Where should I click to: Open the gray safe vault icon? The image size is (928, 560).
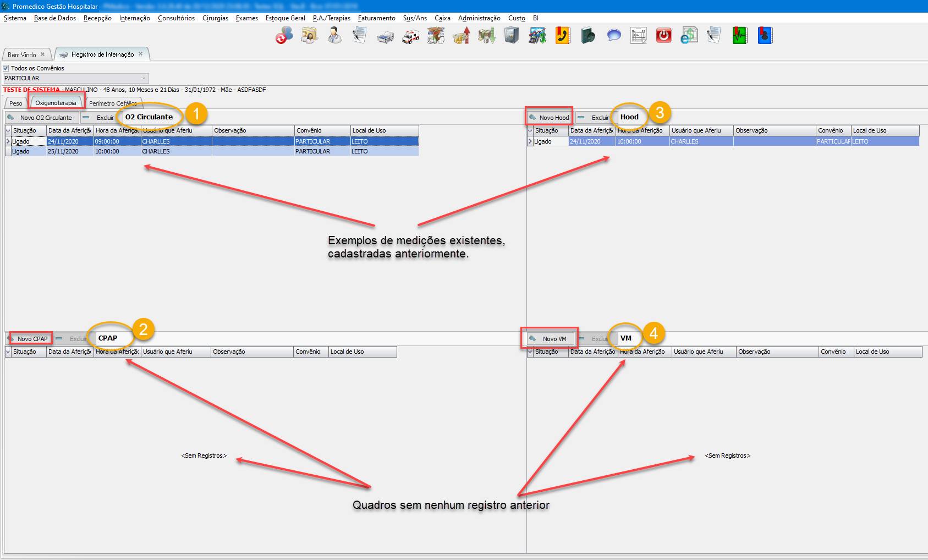pos(512,36)
